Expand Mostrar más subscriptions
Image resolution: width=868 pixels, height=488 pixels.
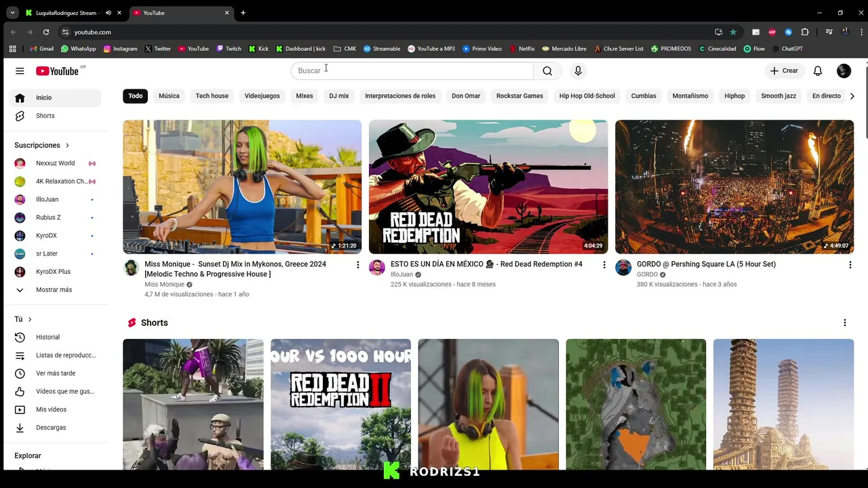[56, 290]
